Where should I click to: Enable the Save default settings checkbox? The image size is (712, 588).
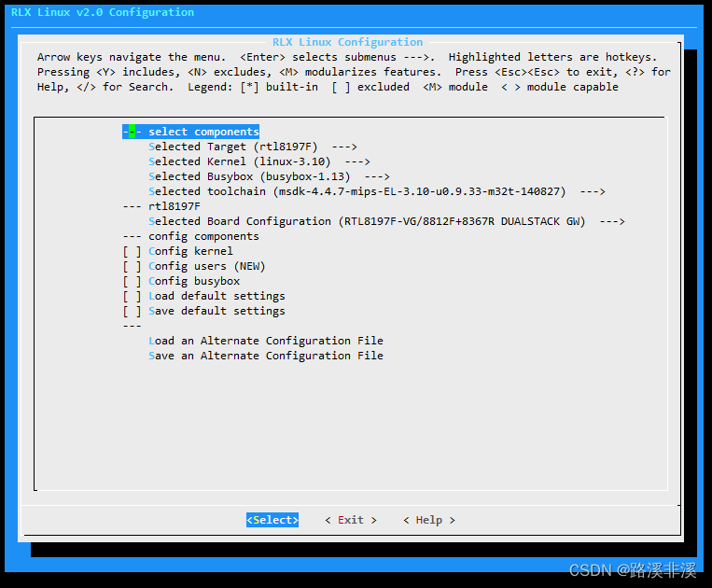click(x=132, y=311)
